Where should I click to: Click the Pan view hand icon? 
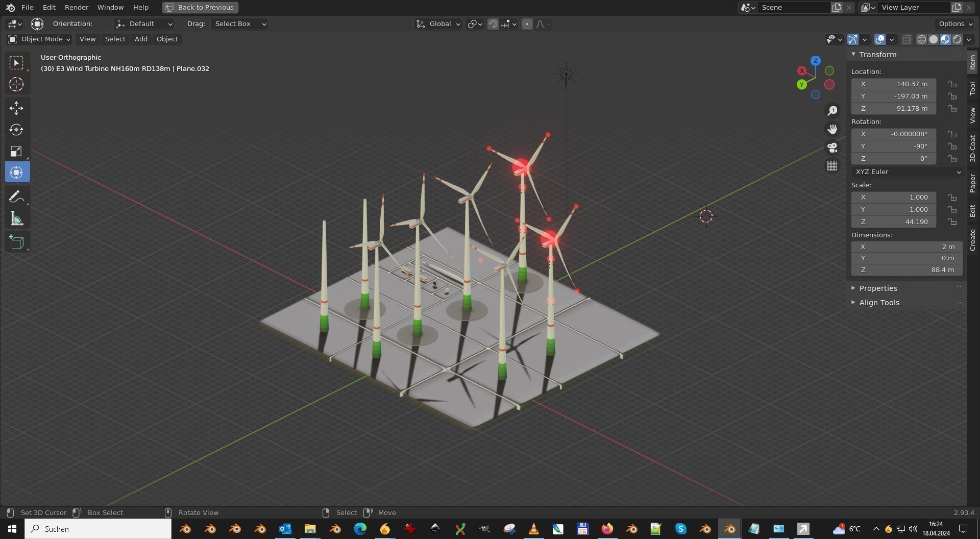(832, 129)
